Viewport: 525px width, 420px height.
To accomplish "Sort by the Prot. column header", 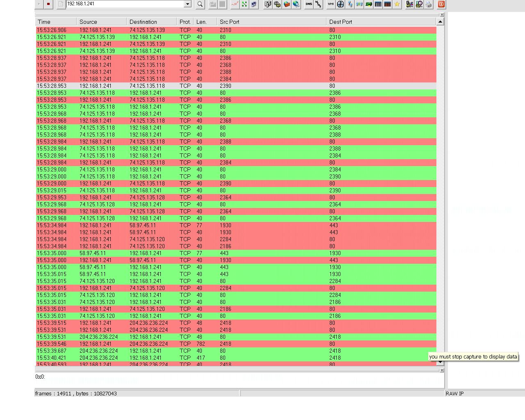I will [x=185, y=22].
